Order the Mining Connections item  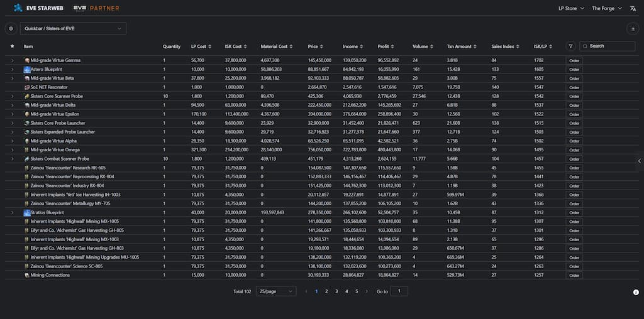(x=574, y=276)
